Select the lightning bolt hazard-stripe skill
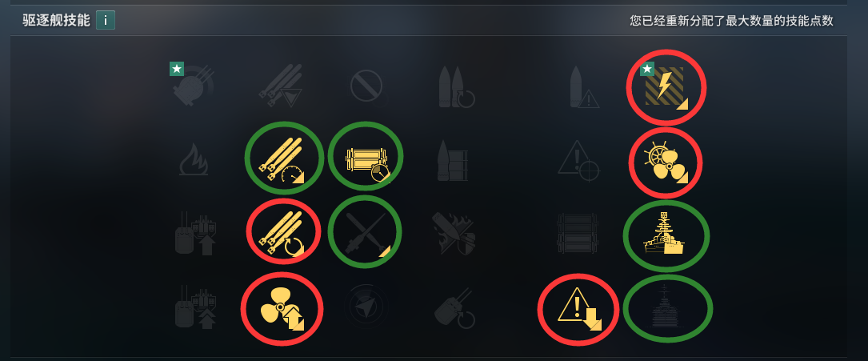This screenshot has height=361, width=868. (664, 87)
